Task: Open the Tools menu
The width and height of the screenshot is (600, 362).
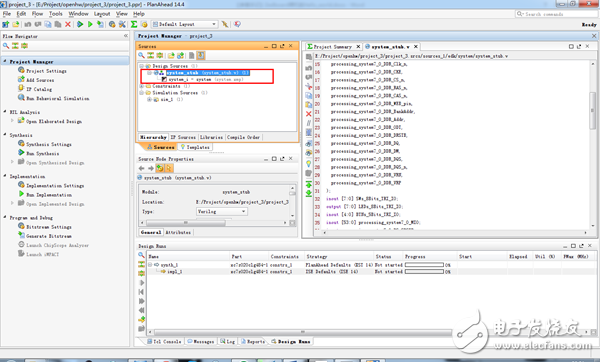Action: coord(55,14)
